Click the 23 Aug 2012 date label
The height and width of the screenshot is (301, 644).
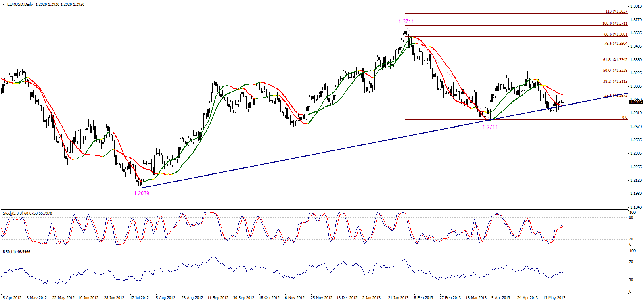192,298
